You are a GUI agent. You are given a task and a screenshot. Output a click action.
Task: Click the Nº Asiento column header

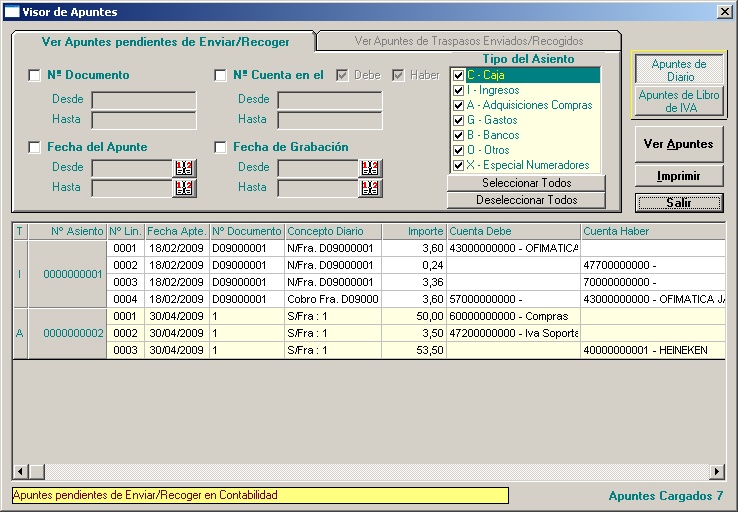(x=68, y=231)
